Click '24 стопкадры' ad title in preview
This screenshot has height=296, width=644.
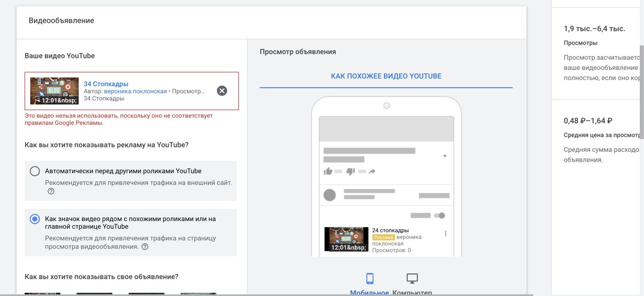[390, 230]
